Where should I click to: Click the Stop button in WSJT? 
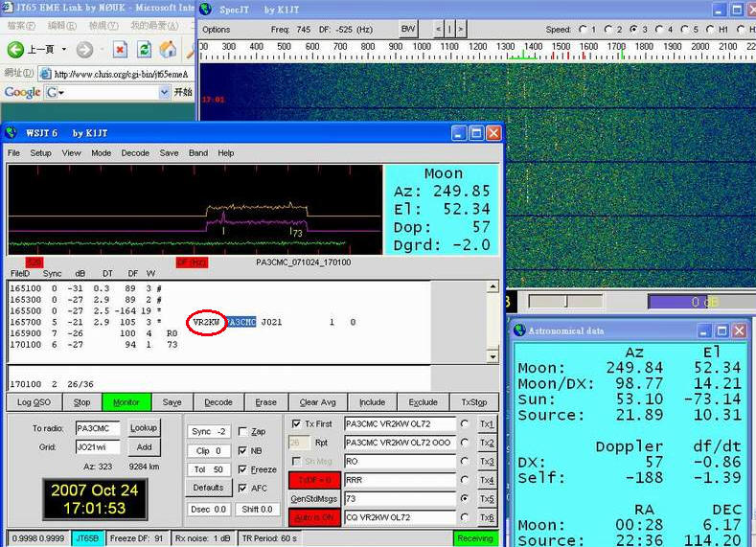(81, 402)
